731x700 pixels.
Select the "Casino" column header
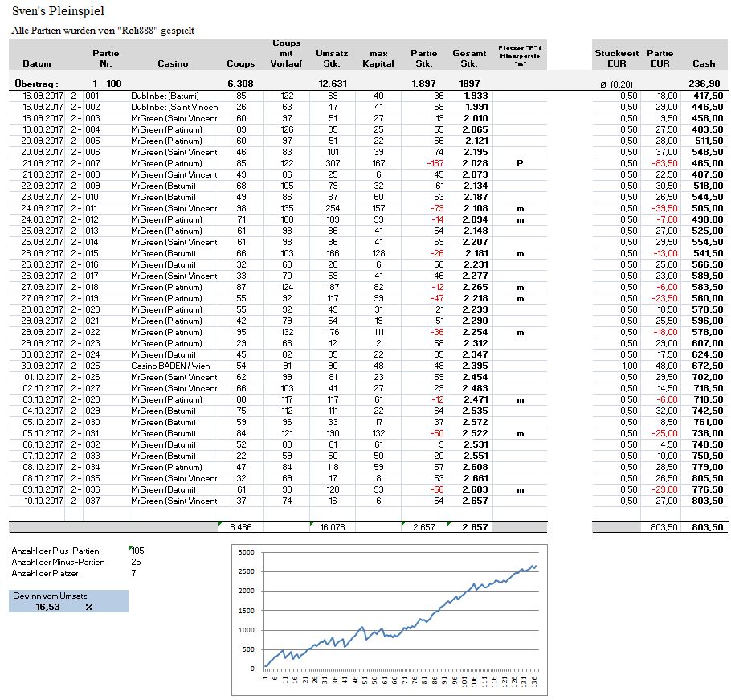tap(174, 63)
